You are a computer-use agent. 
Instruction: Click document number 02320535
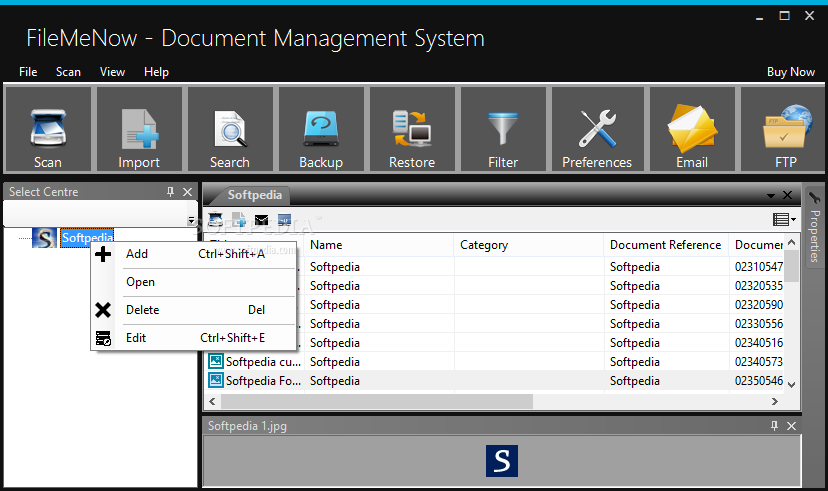(758, 286)
